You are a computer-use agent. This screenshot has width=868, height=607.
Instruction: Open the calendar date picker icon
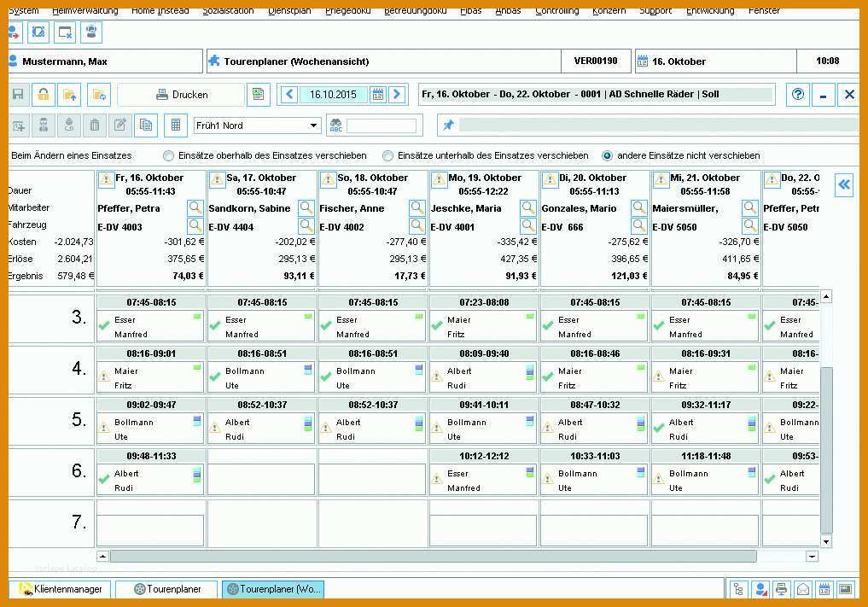pyautogui.click(x=377, y=95)
